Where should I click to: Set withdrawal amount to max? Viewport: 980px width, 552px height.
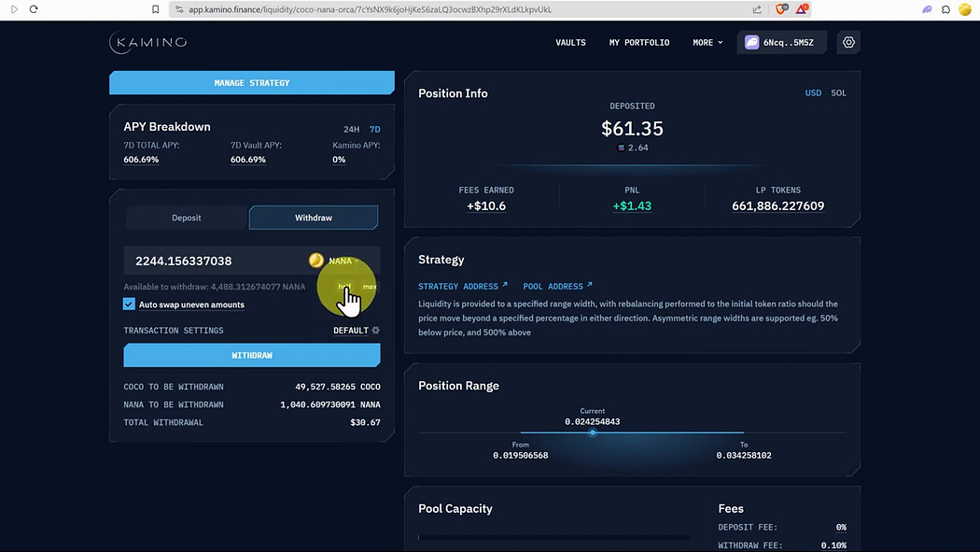[x=370, y=287]
